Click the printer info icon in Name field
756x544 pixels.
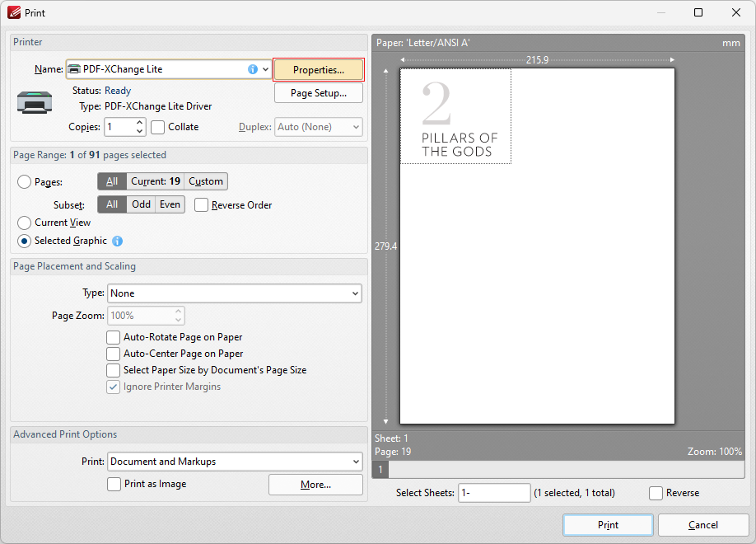(253, 69)
